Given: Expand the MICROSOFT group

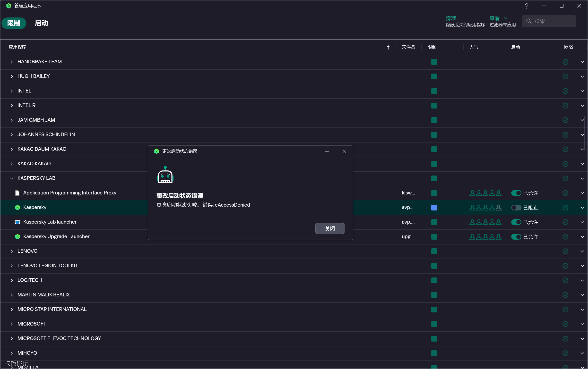Looking at the screenshot, I should 11,324.
